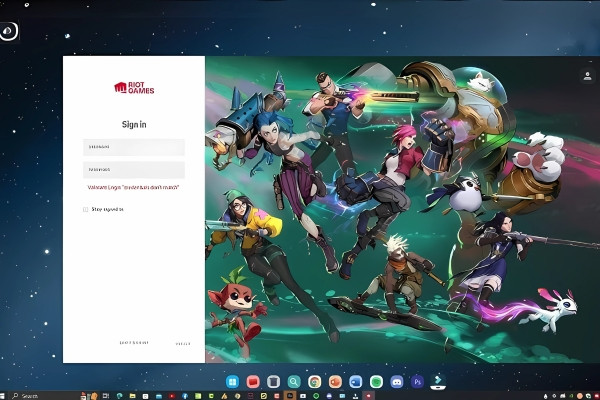Open the download arrow icon on the taskbar
Screen dimensions: 600x400
[355, 396]
